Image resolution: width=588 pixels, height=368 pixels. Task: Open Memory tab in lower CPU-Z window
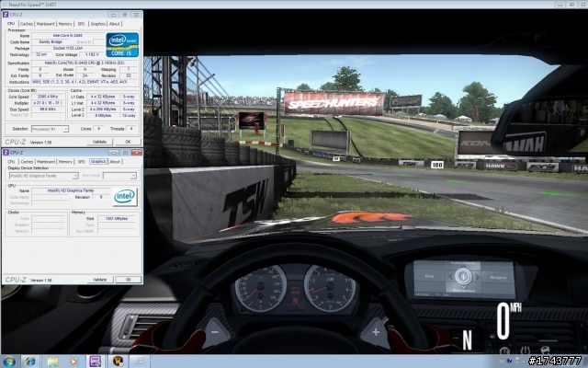click(65, 162)
